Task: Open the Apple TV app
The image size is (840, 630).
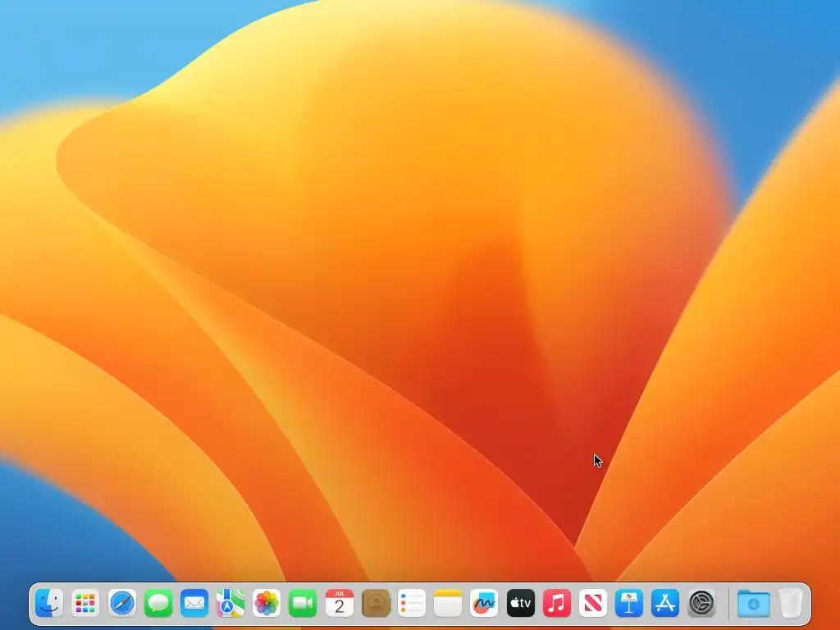Action: coord(520,603)
